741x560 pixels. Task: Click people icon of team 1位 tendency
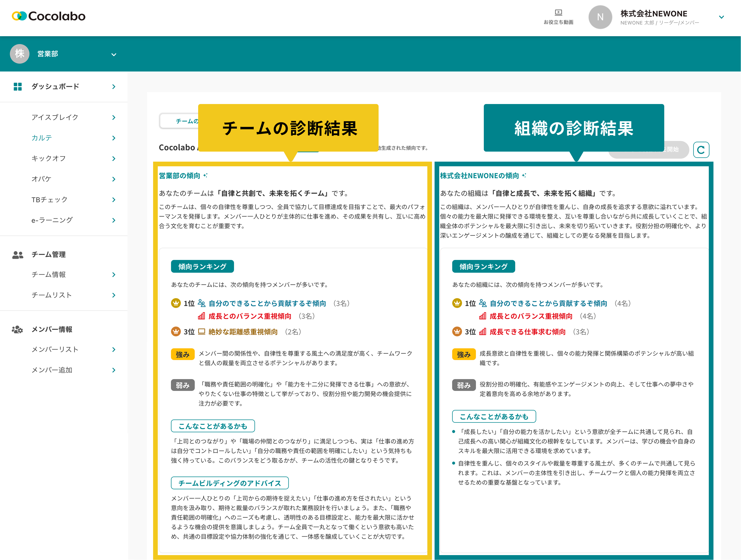pos(201,303)
